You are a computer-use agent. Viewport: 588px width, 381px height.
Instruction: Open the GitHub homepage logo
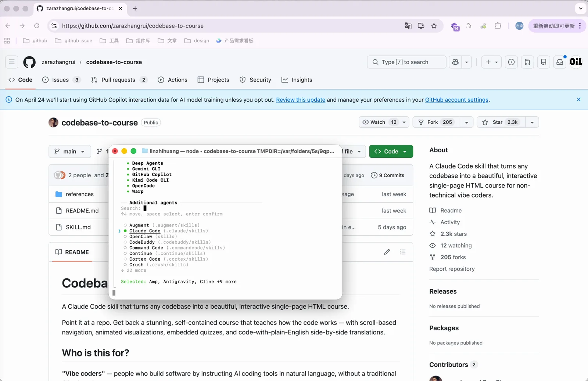click(29, 62)
